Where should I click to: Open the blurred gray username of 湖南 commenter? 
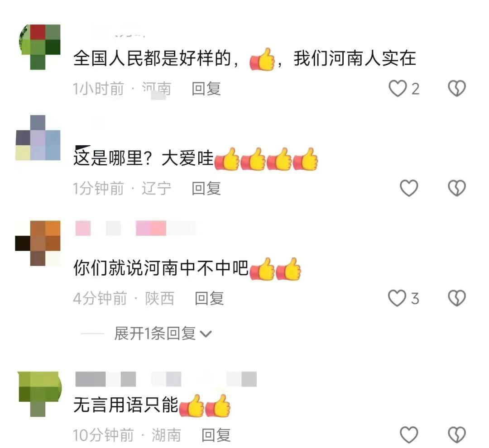pyautogui.click(x=166, y=379)
